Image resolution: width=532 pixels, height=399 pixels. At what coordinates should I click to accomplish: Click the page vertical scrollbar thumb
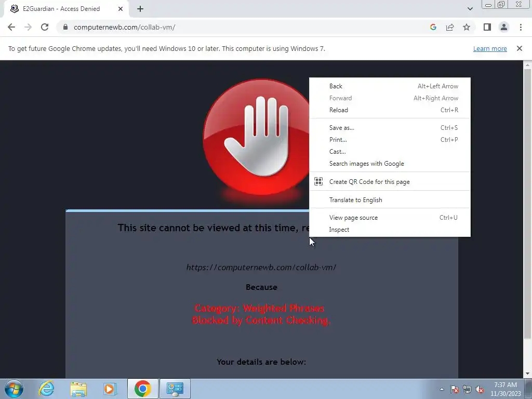[527, 204]
